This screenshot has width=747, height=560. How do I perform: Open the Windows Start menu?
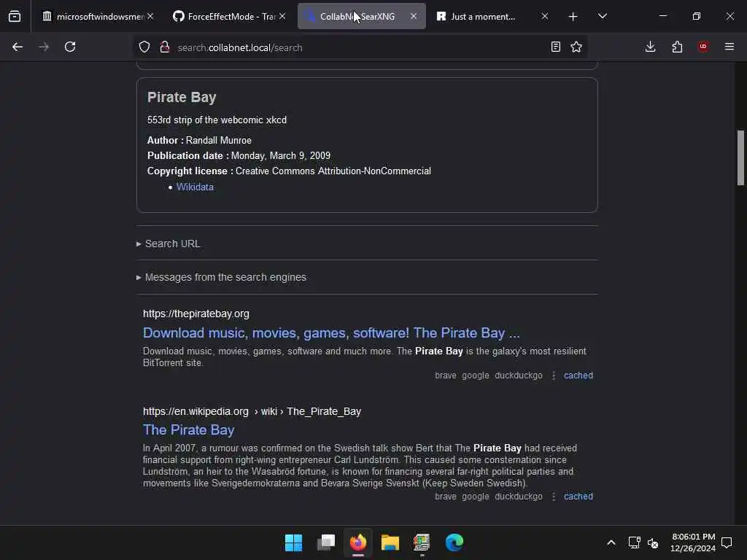click(x=293, y=542)
